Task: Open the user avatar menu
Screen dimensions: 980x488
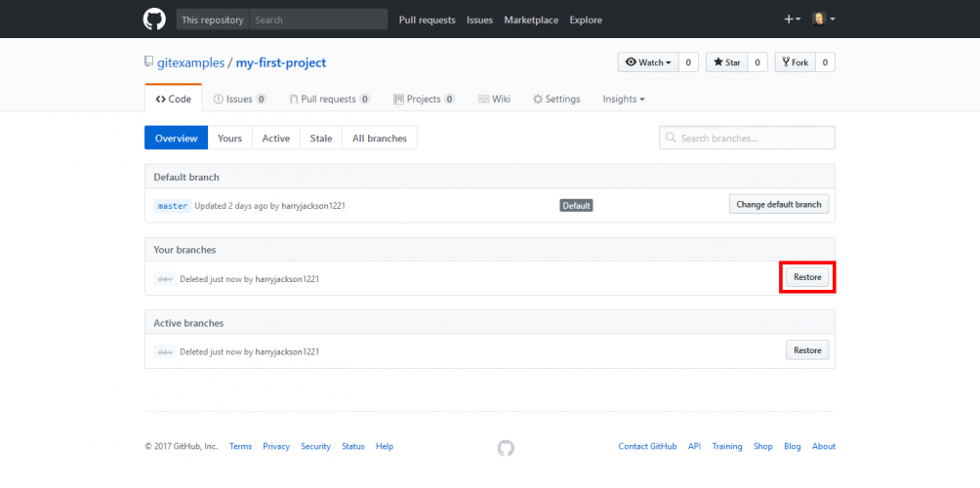Action: click(823, 20)
